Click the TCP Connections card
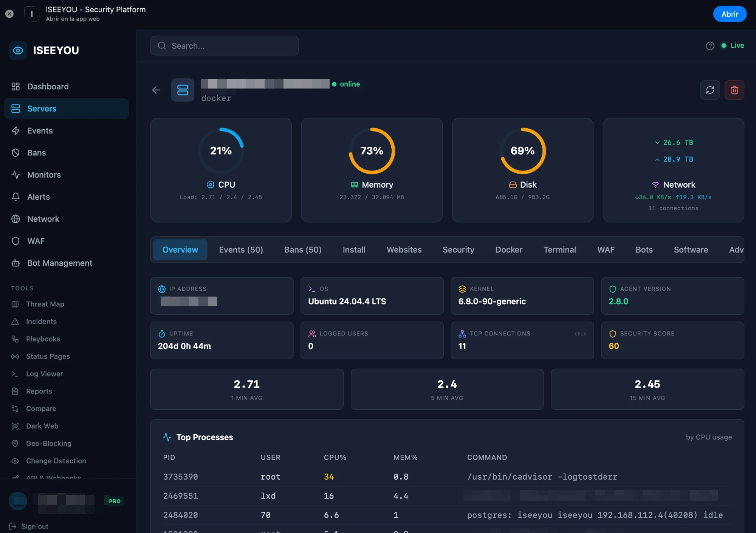 (522, 340)
